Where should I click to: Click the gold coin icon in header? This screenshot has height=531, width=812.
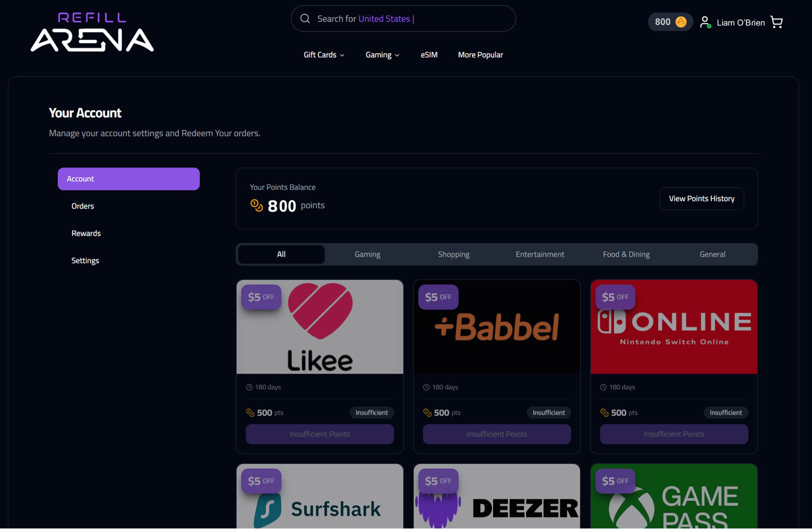tap(681, 22)
